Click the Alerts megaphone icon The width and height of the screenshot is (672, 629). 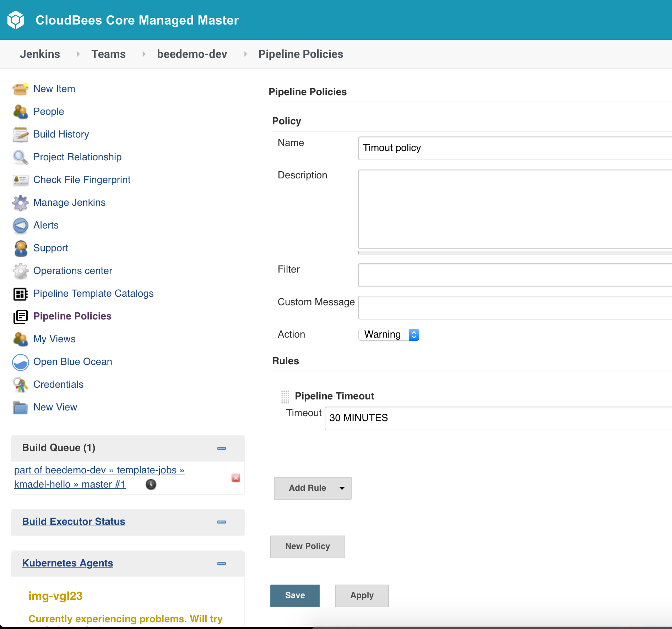pos(20,225)
